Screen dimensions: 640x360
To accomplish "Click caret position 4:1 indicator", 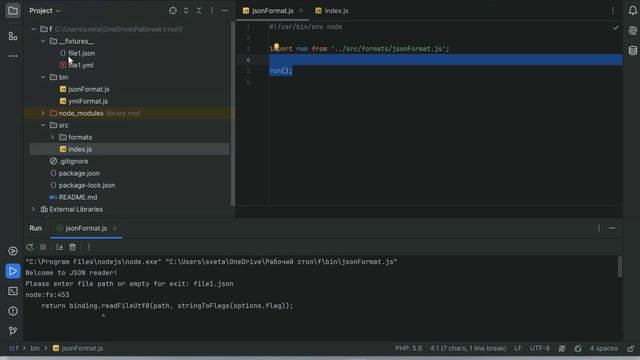I will pos(468,349).
